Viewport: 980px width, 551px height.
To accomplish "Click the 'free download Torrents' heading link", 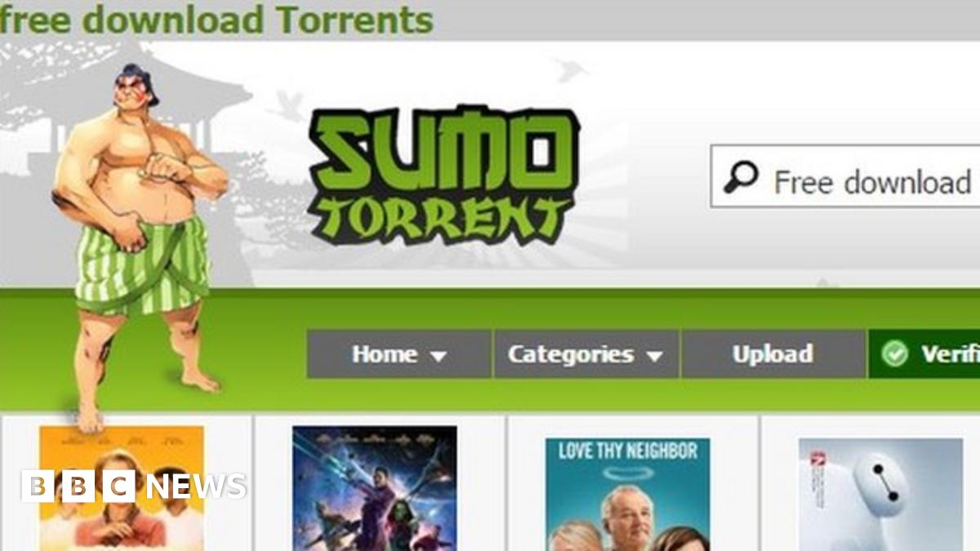I will click(216, 19).
